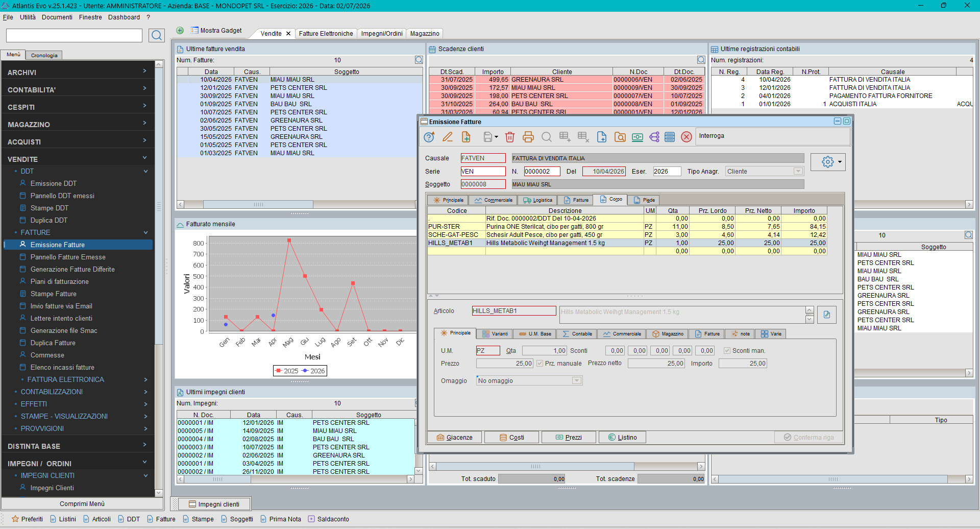Viewport: 980px width, 529px height.
Task: Click the red circle cancel icon
Action: (687, 137)
